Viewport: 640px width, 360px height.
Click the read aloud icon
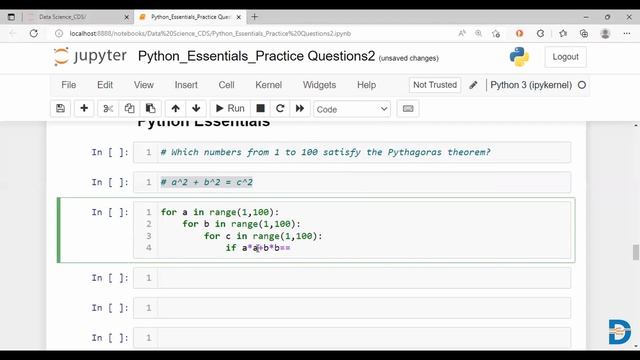pos(462,33)
